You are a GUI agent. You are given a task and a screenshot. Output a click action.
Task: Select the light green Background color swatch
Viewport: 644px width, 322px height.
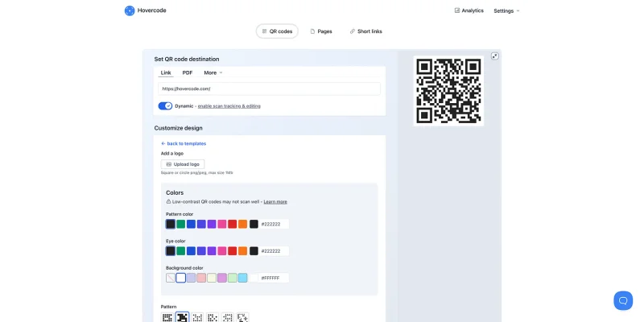tap(233, 278)
